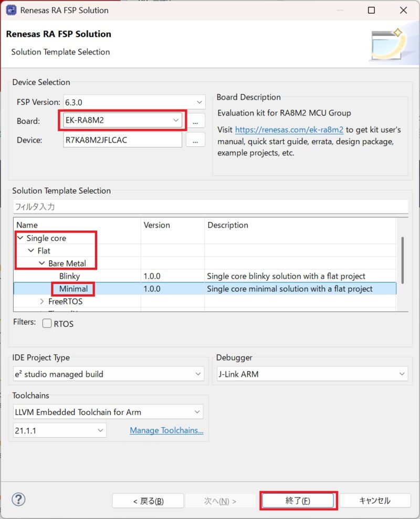This screenshot has height=519, width=420.
Task: Select the Minimal template row
Action: (x=73, y=289)
